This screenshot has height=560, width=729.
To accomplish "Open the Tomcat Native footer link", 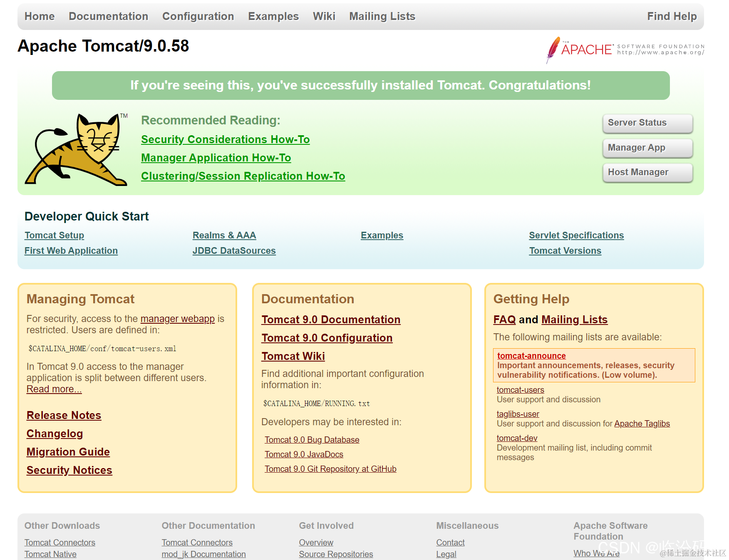I will pyautogui.click(x=50, y=554).
